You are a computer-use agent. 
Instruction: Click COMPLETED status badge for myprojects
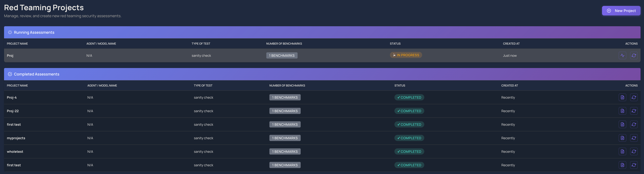point(409,138)
